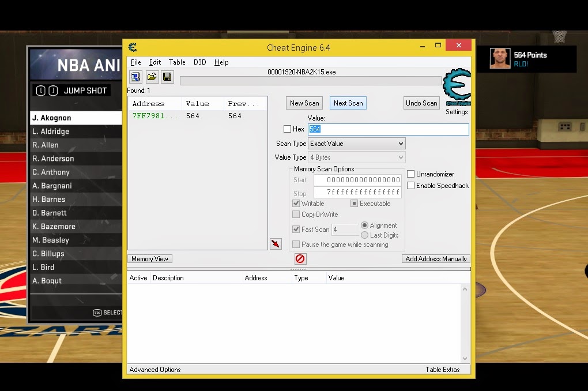Image resolution: width=588 pixels, height=391 pixels.
Task: Click the Start address field
Action: tap(358, 180)
